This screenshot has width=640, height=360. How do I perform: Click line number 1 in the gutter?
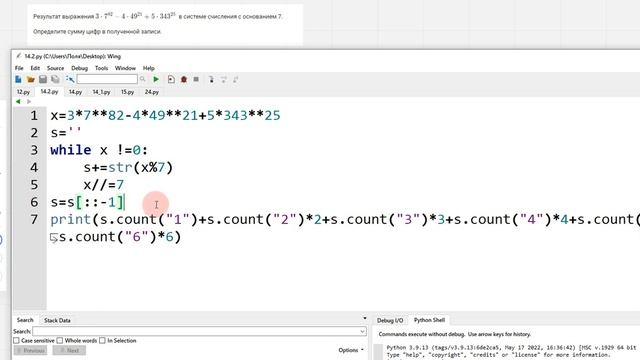[x=34, y=116]
